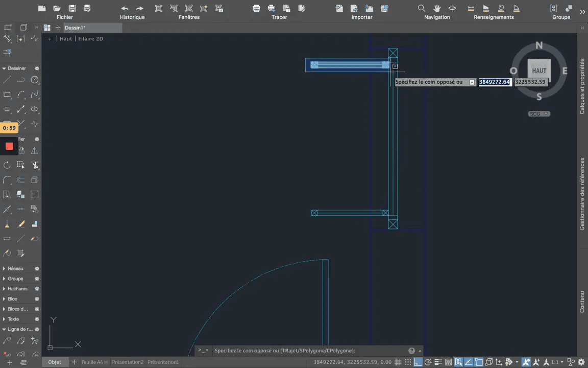This screenshot has width=588, height=368.
Task: Select the Dessin1* document tab
Action: pos(92,28)
